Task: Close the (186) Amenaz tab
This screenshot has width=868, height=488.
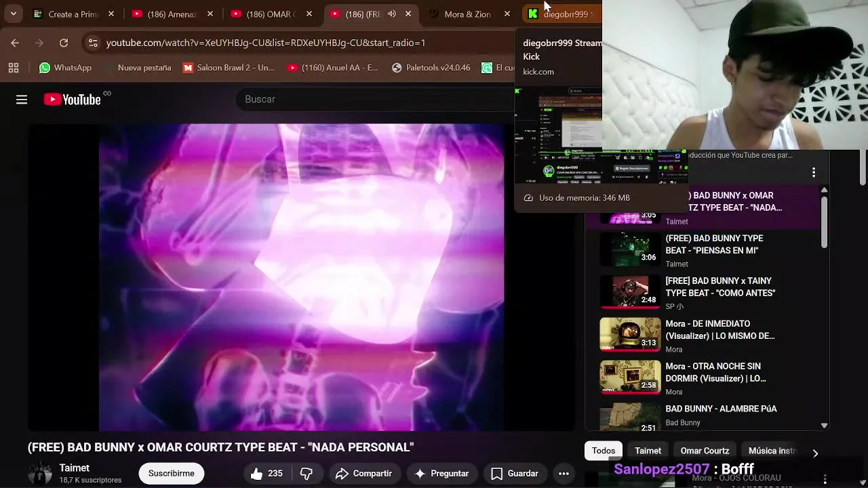Action: click(210, 14)
